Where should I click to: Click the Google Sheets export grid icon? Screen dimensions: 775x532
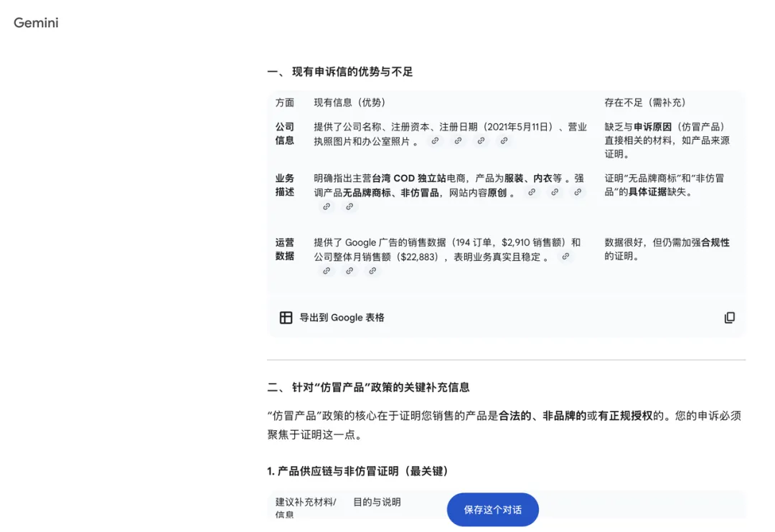(286, 318)
